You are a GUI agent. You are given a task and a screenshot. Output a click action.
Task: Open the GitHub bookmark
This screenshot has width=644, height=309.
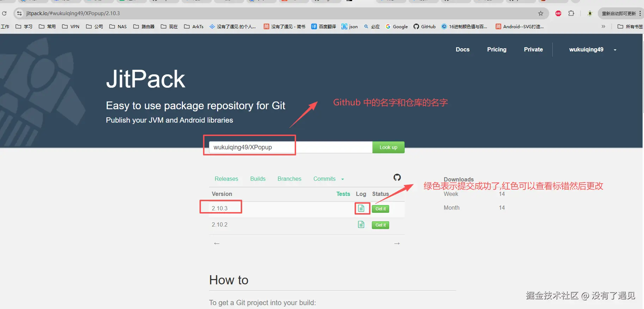pos(425,26)
